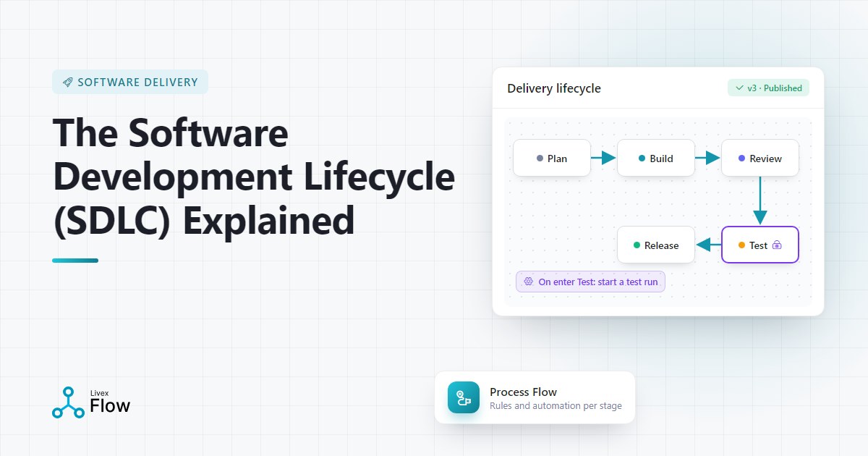This screenshot has height=456, width=868.
Task: Select the Review stage node
Action: pos(760,158)
